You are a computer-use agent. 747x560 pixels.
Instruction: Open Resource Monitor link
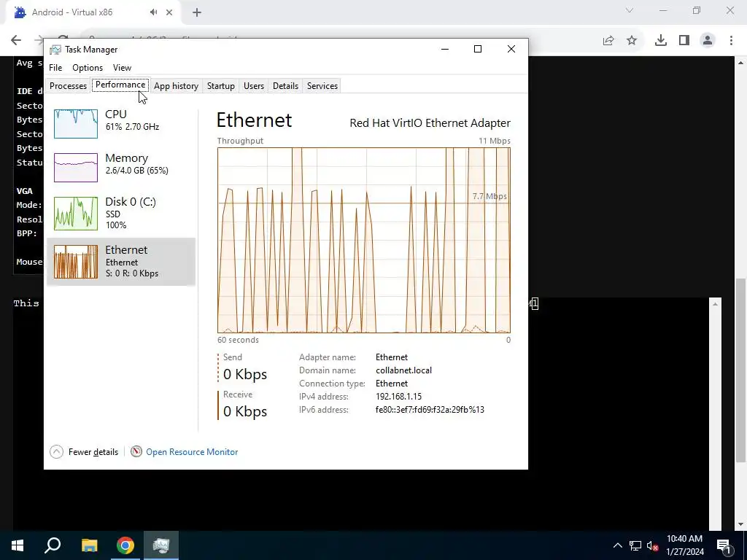[x=192, y=452]
